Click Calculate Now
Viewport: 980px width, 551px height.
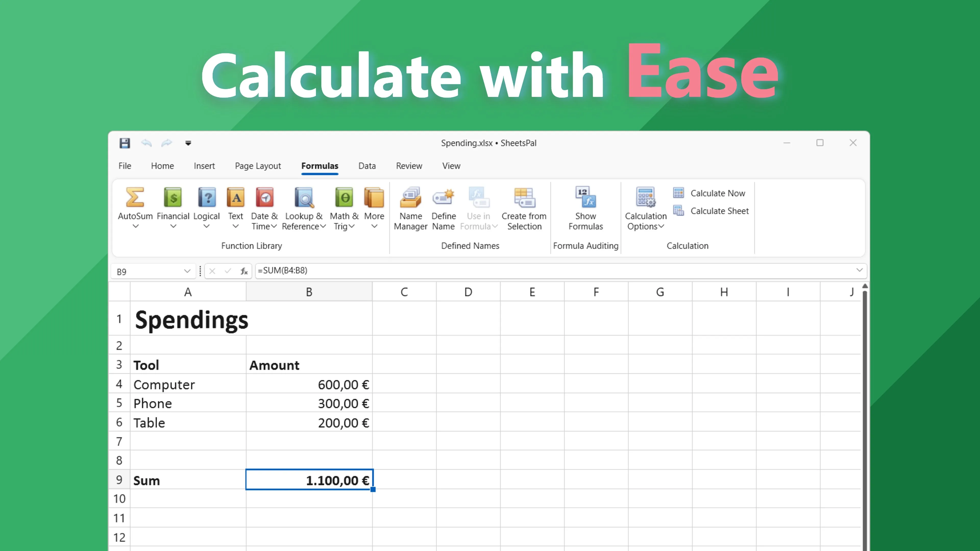pos(709,193)
